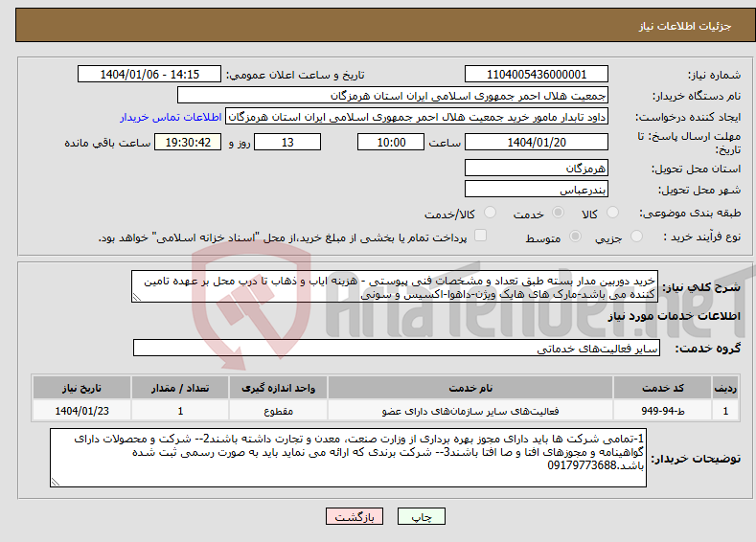756x542 pixels.
Task: Click the resize handle of buyer notes box
Action: coord(56,482)
